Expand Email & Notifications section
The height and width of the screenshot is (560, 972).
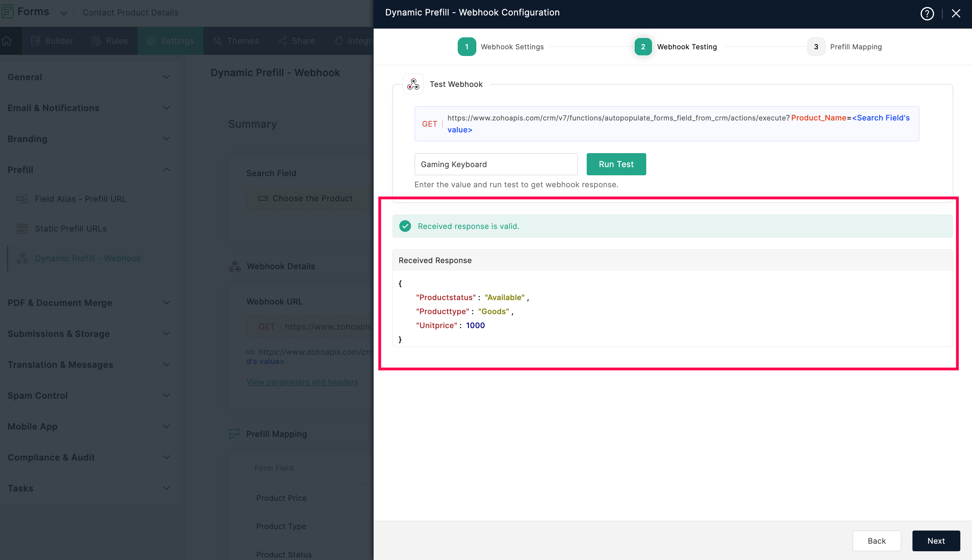coord(166,108)
